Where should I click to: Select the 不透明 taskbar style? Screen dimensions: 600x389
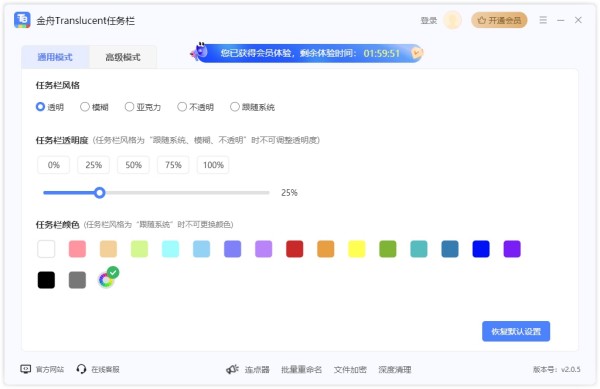point(196,107)
